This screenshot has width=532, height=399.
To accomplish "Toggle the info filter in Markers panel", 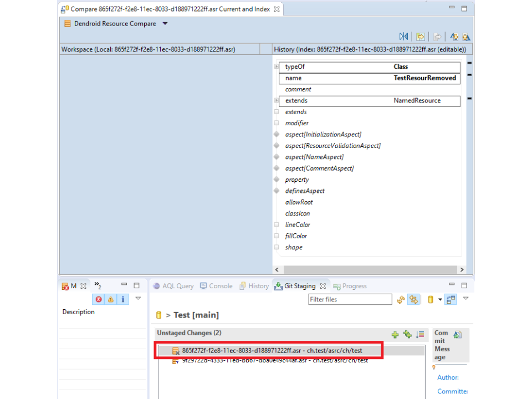I will click(x=122, y=299).
